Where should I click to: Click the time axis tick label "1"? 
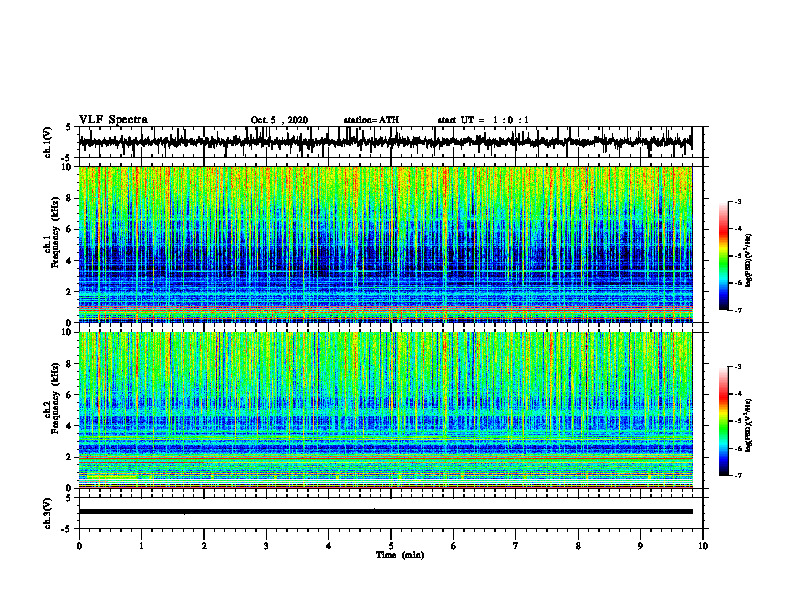coord(141,545)
